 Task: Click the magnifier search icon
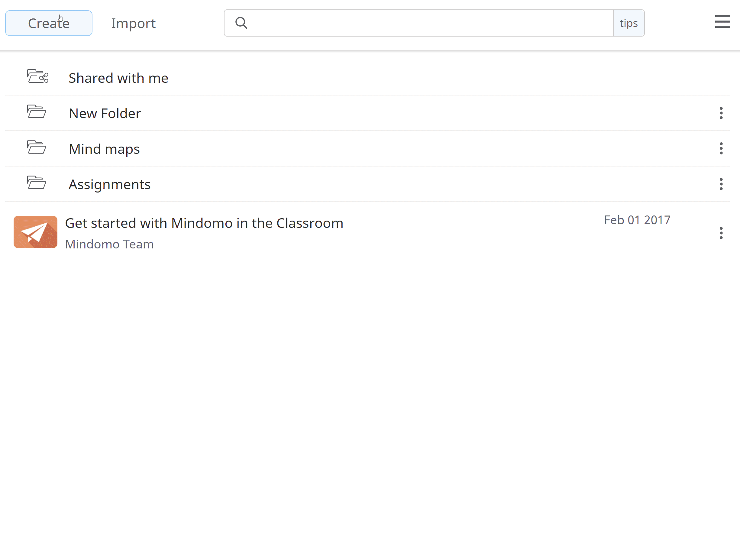tap(241, 23)
